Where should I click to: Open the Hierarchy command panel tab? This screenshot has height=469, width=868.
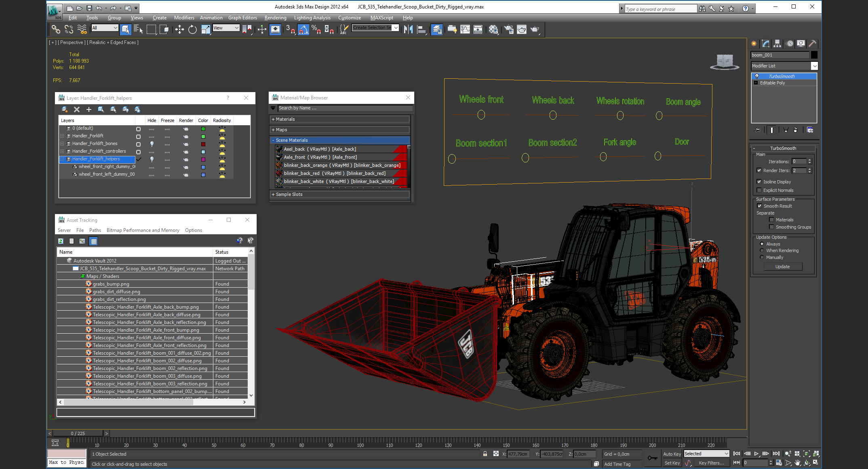click(x=777, y=44)
